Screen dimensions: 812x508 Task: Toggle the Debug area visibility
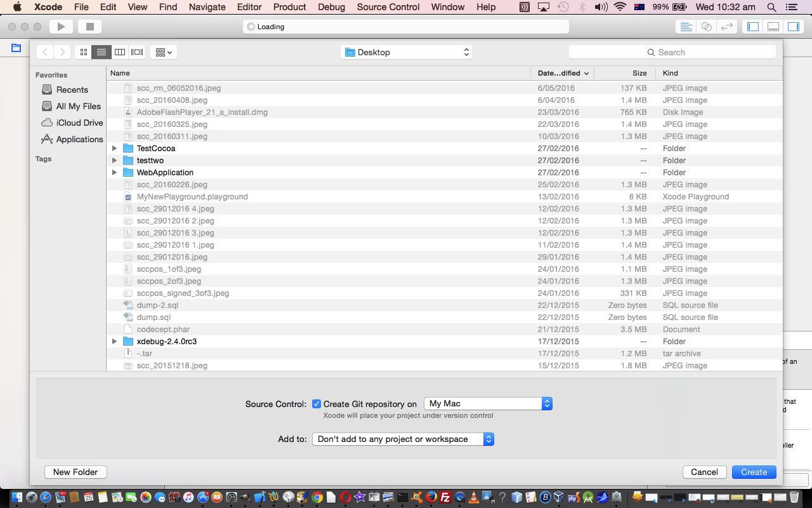click(773, 27)
